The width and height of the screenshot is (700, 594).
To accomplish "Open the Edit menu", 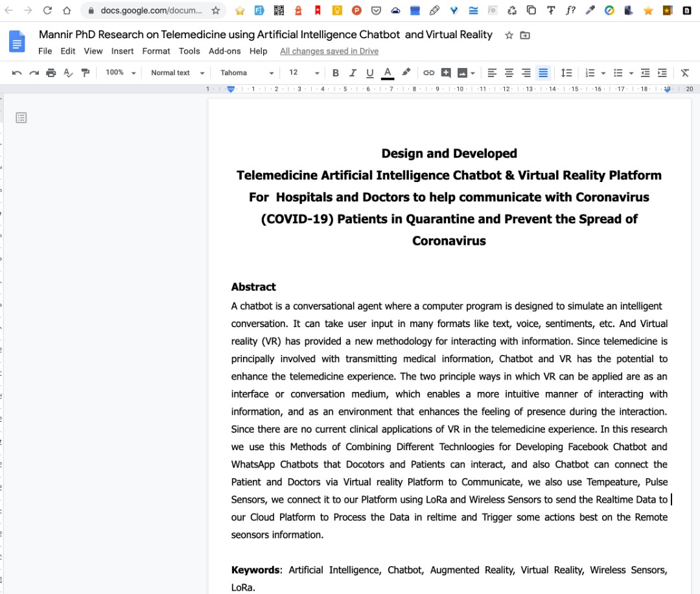I will coord(68,51).
